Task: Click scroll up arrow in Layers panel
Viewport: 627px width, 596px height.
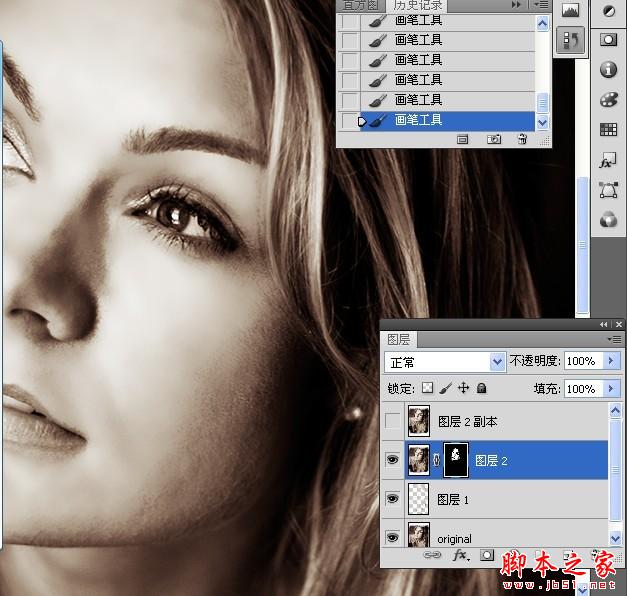Action: coord(615,410)
